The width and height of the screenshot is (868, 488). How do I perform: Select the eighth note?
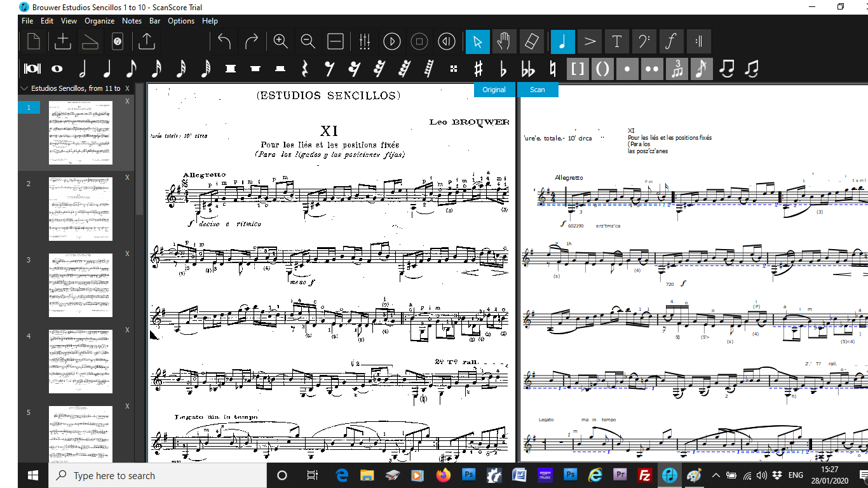132,69
